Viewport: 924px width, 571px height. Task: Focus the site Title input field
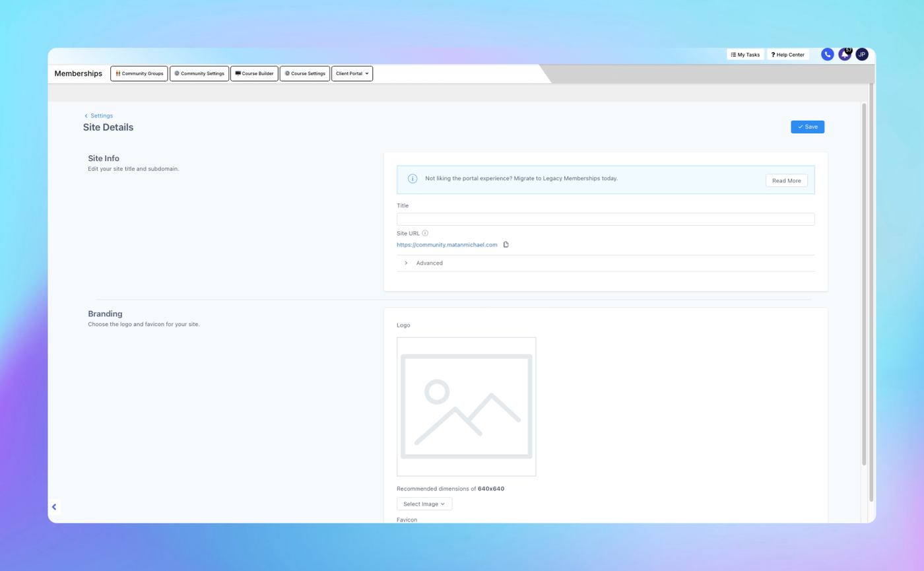click(605, 219)
